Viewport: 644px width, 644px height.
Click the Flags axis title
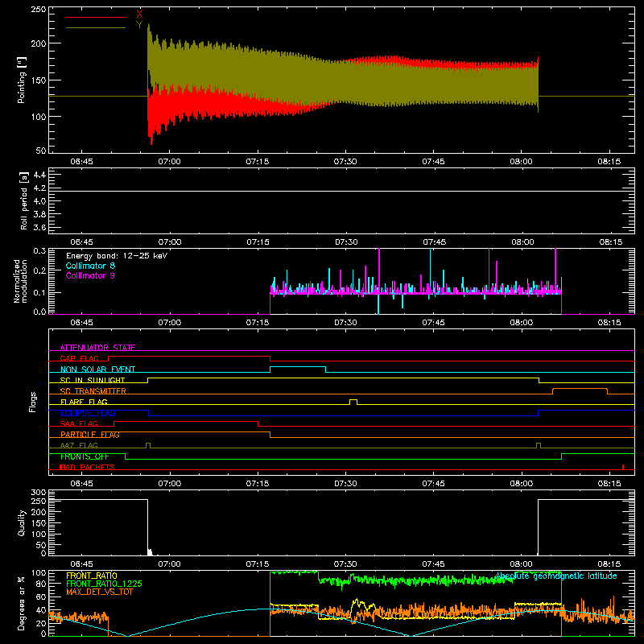[33, 402]
